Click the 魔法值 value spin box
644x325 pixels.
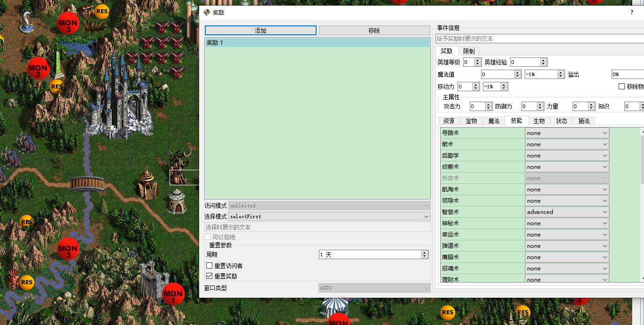pos(501,74)
